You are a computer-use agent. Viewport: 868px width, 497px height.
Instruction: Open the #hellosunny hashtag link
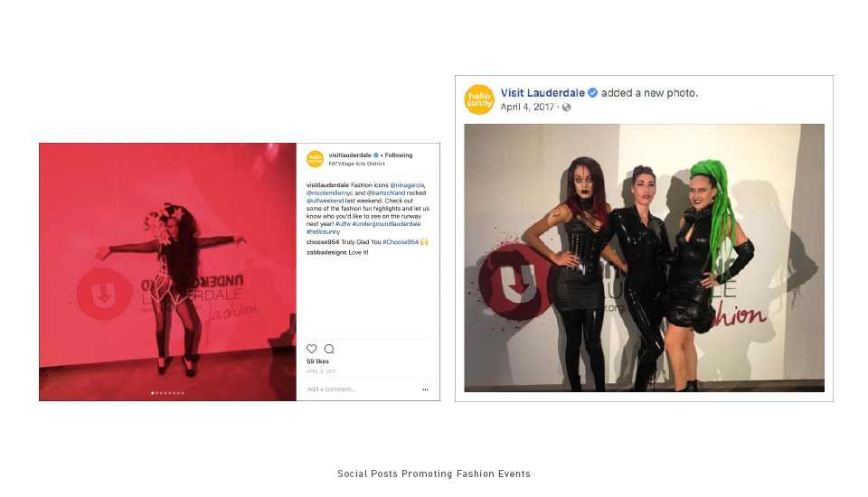coord(324,231)
